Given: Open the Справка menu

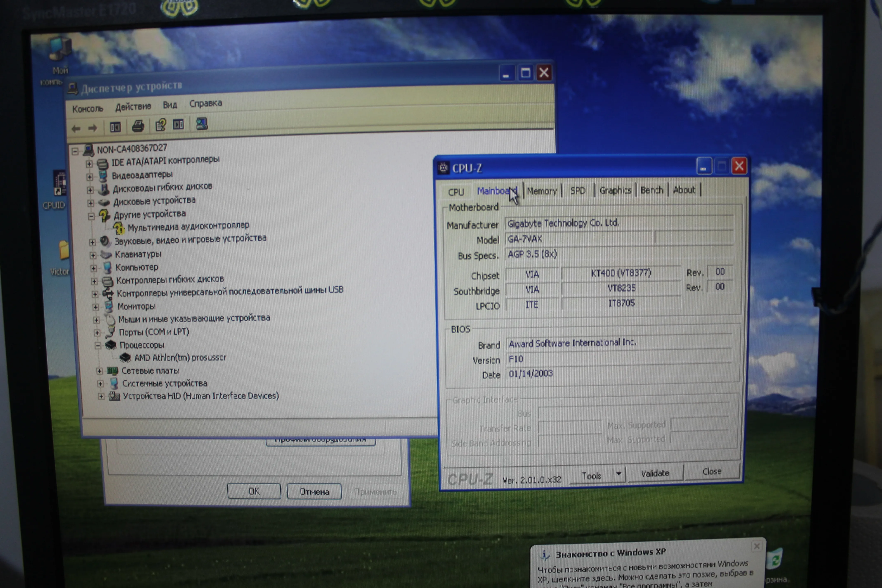Looking at the screenshot, I should (205, 103).
